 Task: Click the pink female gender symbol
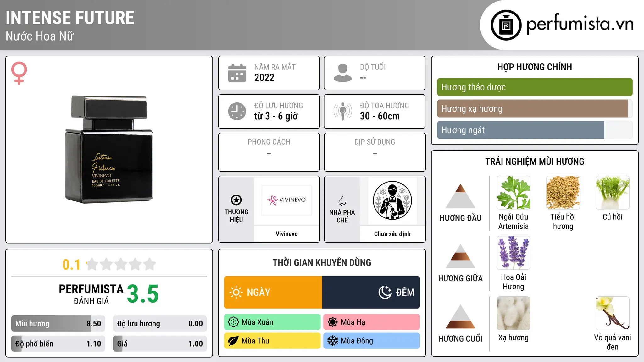[x=19, y=73]
